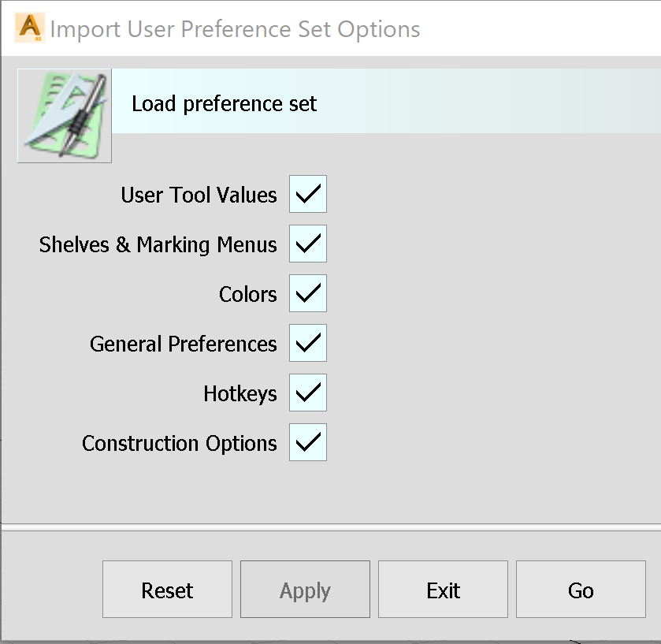
Task: Click the General Preferences label
Action: pos(183,343)
